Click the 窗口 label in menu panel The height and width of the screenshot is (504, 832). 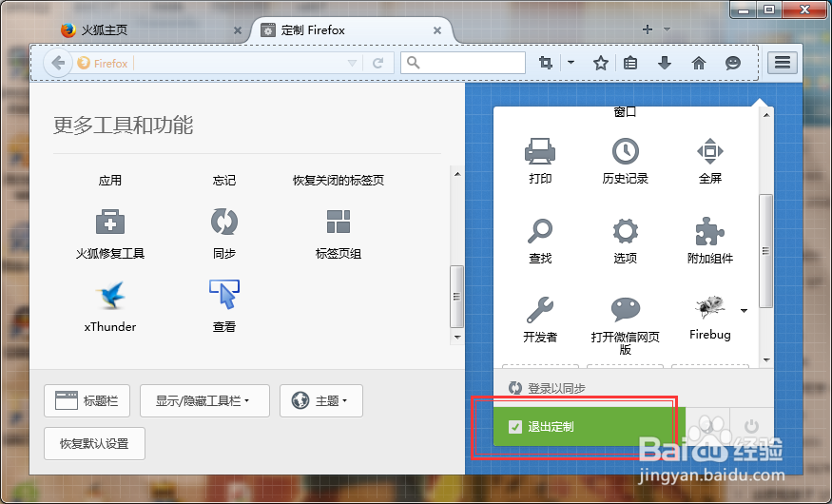click(x=625, y=112)
